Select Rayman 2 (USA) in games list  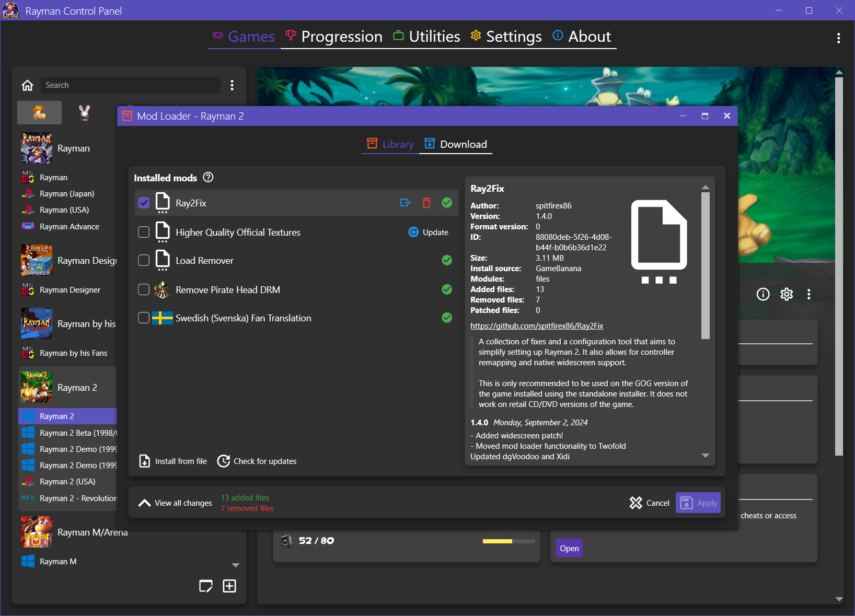point(67,482)
